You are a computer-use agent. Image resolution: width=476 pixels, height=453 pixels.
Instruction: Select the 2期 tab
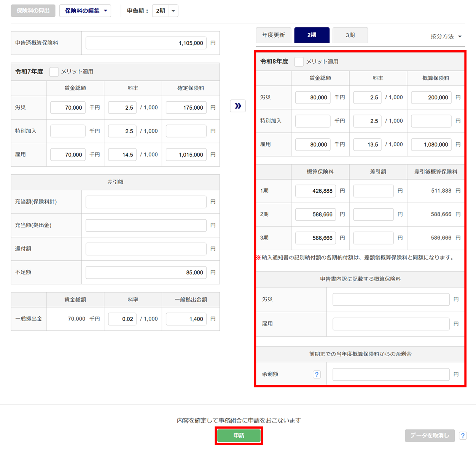312,35
